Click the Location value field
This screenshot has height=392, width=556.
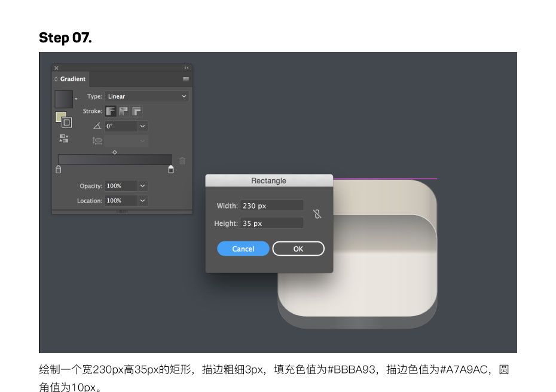[121, 201]
